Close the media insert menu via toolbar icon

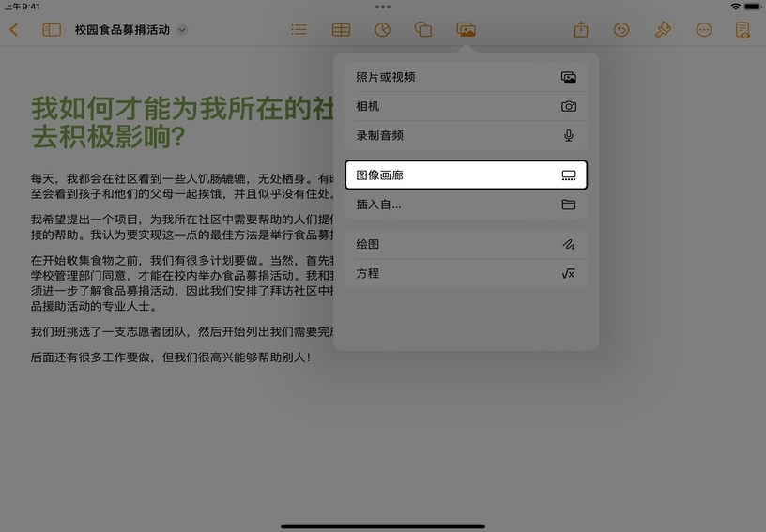[466, 30]
